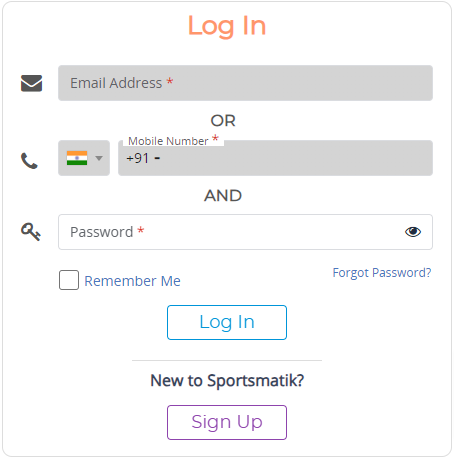Tick the Remember Me checkbox
454x458 pixels.
click(69, 280)
